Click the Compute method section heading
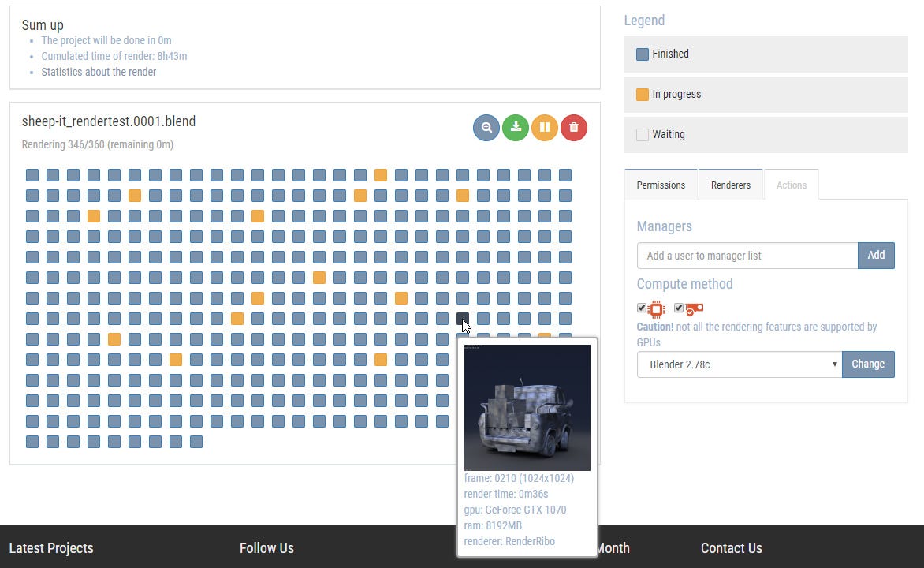 [x=685, y=284]
